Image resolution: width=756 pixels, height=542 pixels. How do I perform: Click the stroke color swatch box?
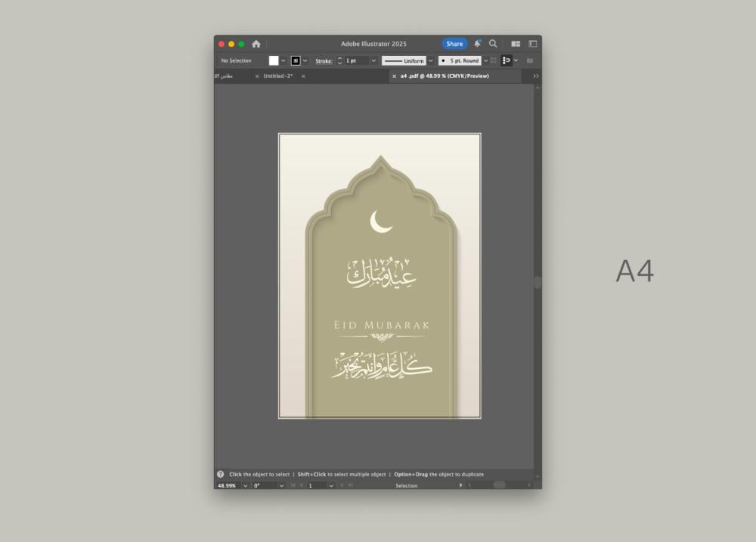point(296,60)
